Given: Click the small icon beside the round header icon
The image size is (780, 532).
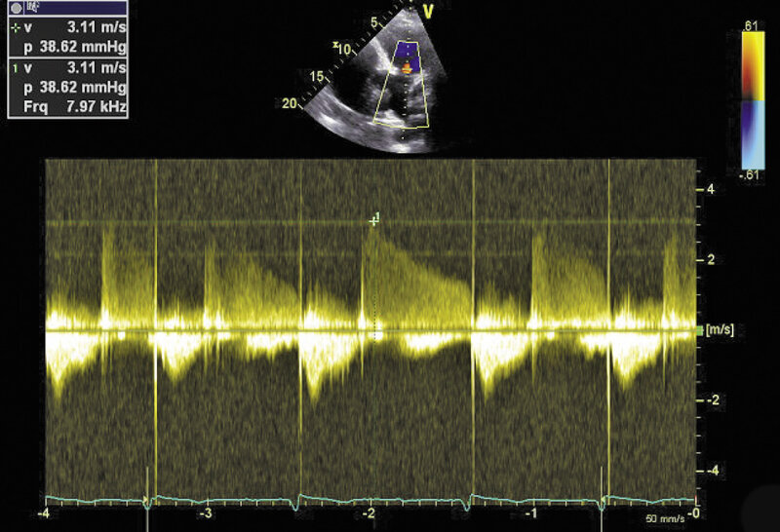Looking at the screenshot, I should [34, 7].
